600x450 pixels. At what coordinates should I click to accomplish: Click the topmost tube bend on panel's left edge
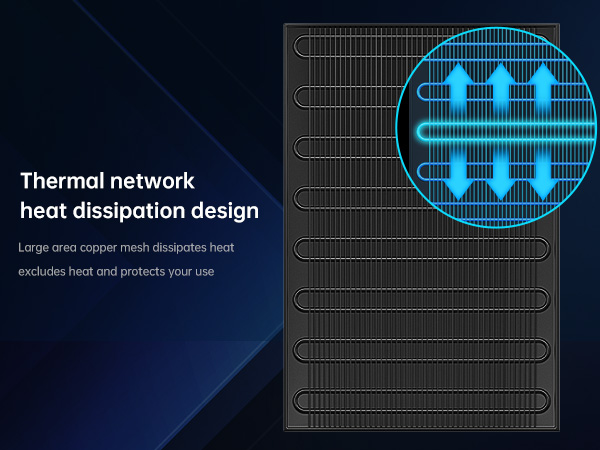[298, 46]
